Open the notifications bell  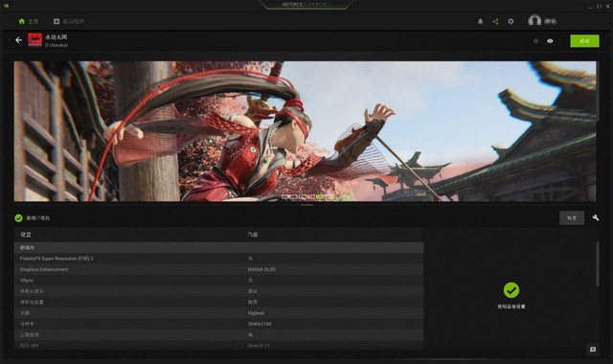point(480,21)
